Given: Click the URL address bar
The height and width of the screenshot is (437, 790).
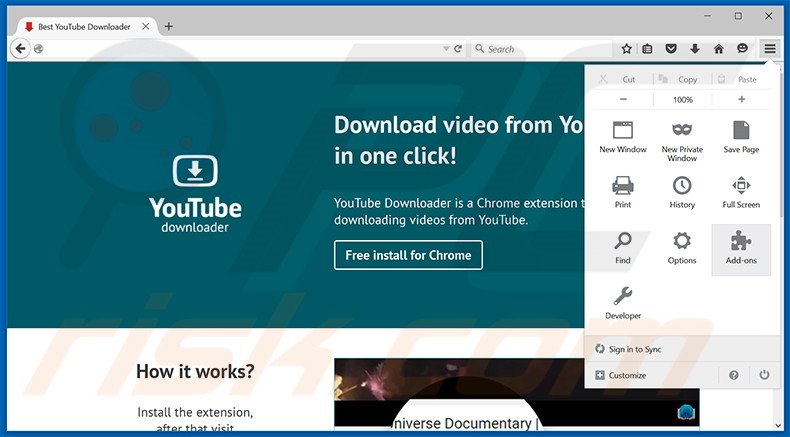Looking at the screenshot, I should pos(242,49).
